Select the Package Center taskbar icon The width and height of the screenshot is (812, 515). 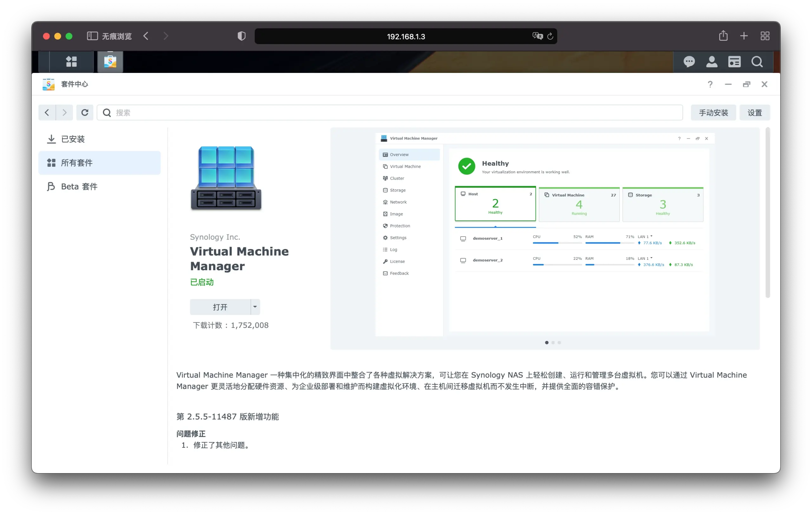click(x=110, y=62)
